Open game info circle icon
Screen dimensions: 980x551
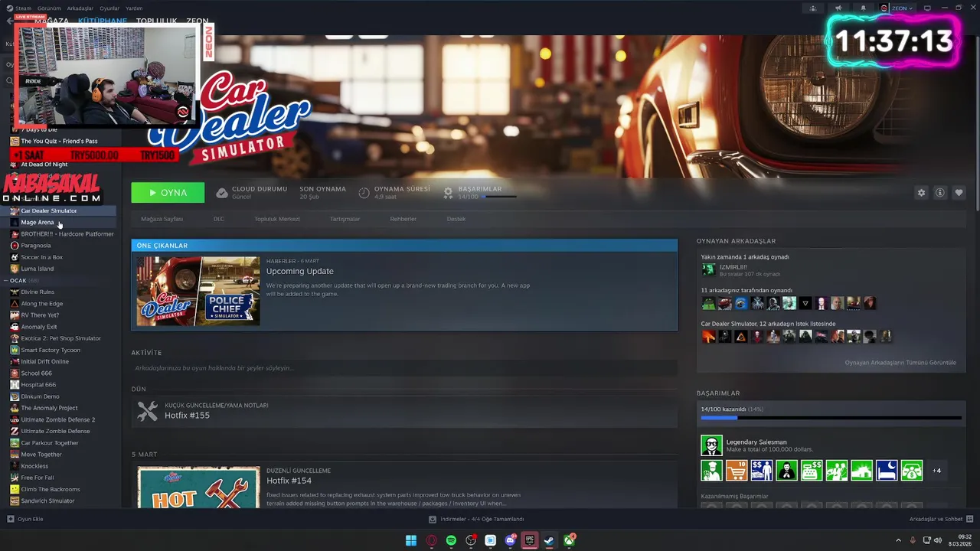point(940,193)
